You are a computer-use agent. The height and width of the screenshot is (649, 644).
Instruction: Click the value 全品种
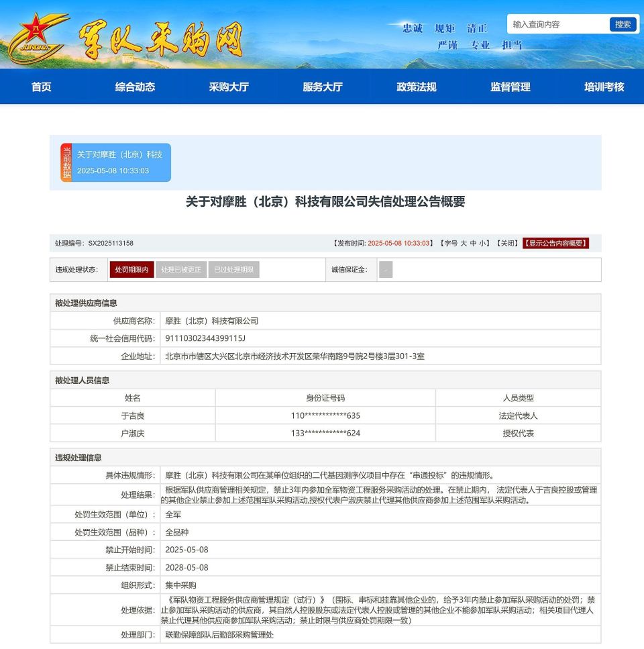tap(176, 532)
